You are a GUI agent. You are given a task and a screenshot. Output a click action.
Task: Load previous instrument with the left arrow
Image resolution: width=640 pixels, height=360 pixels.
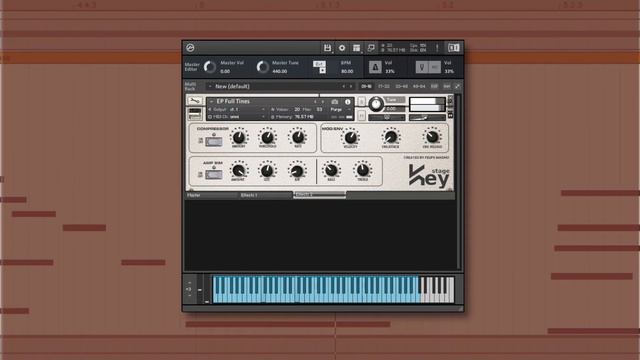(315, 102)
